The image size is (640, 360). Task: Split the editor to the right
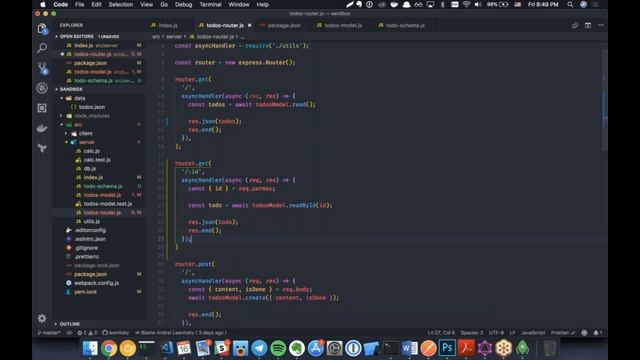588,25
